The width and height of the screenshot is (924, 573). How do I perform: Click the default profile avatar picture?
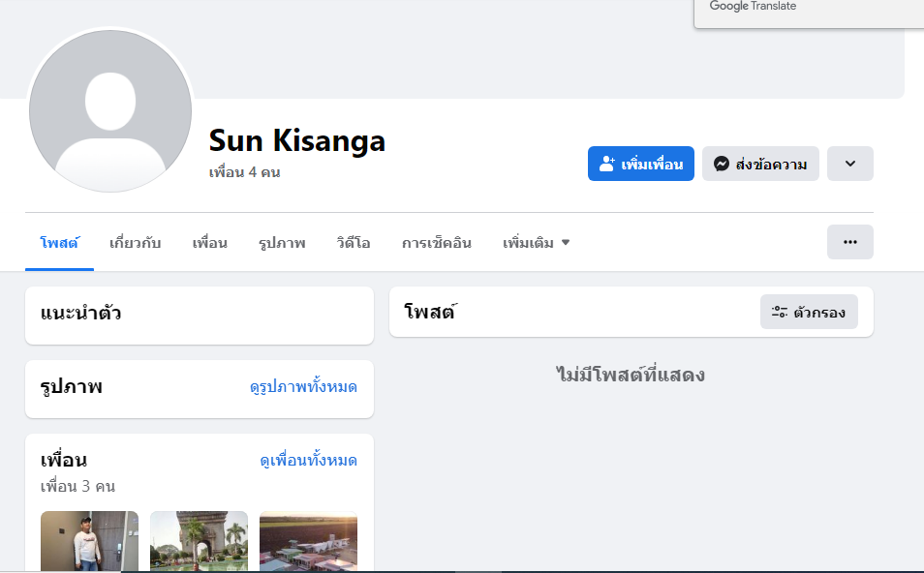pos(110,110)
